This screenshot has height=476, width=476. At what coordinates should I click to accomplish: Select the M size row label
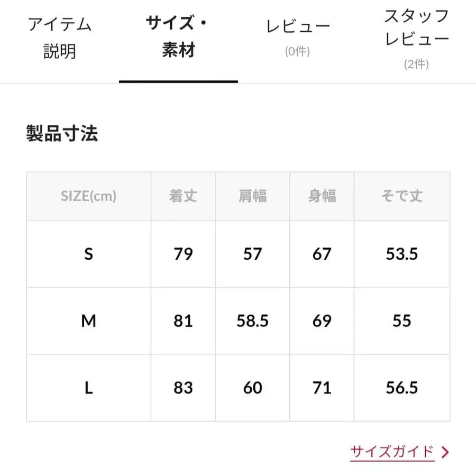coord(88,321)
